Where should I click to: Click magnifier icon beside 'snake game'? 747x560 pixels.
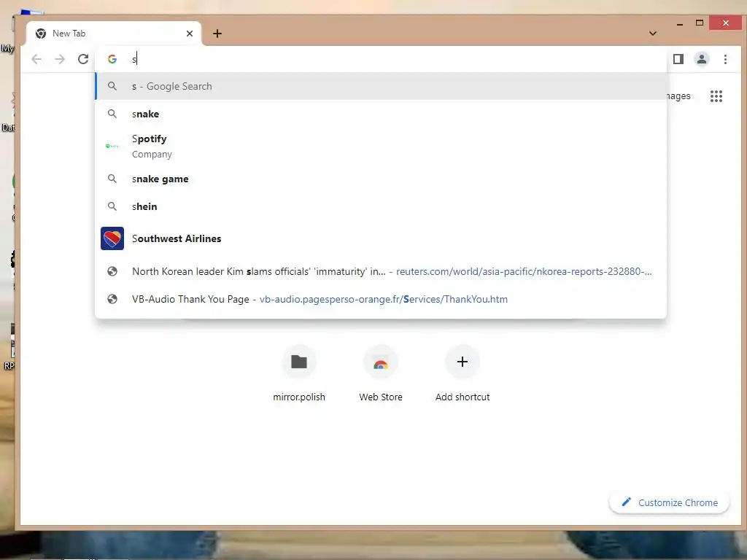pos(112,179)
